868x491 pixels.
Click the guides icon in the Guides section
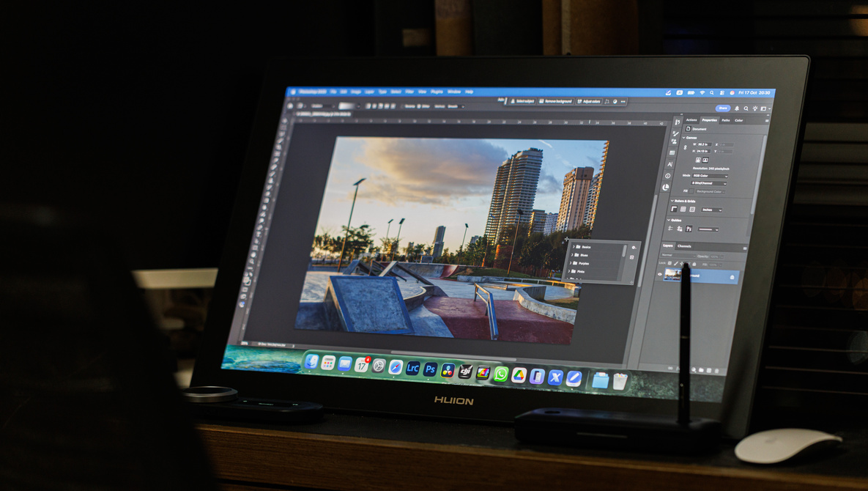(679, 228)
